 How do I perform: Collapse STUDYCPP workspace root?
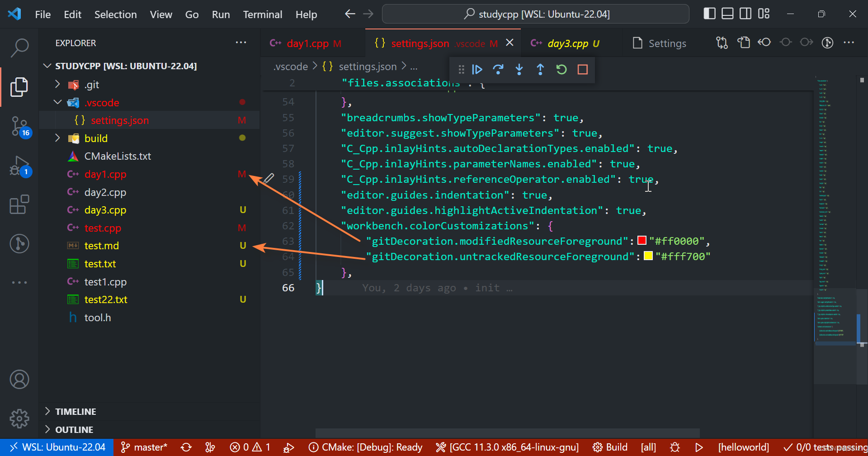click(x=47, y=66)
